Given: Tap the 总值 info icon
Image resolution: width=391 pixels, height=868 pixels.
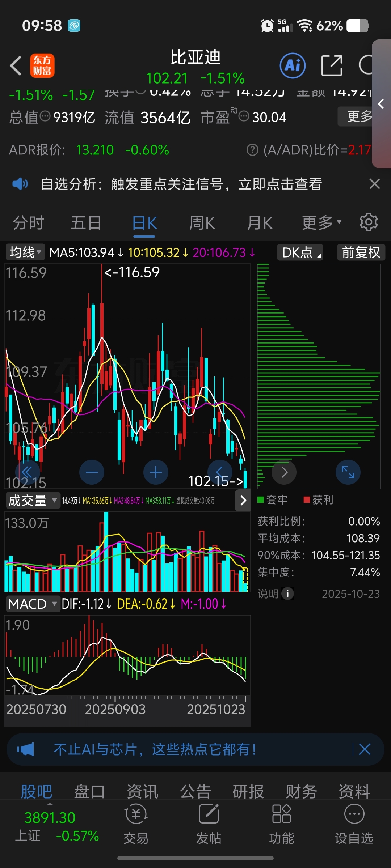Looking at the screenshot, I should (x=45, y=116).
